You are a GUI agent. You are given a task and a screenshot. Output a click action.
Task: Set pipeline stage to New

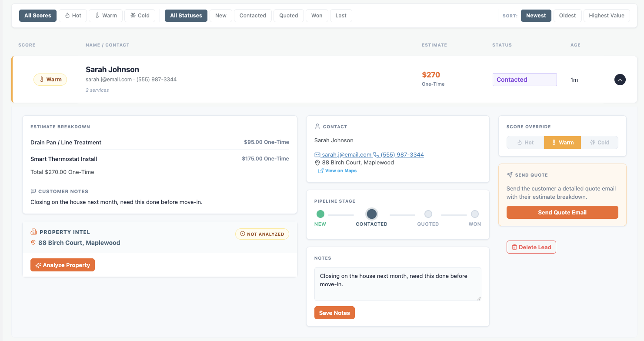tap(320, 214)
